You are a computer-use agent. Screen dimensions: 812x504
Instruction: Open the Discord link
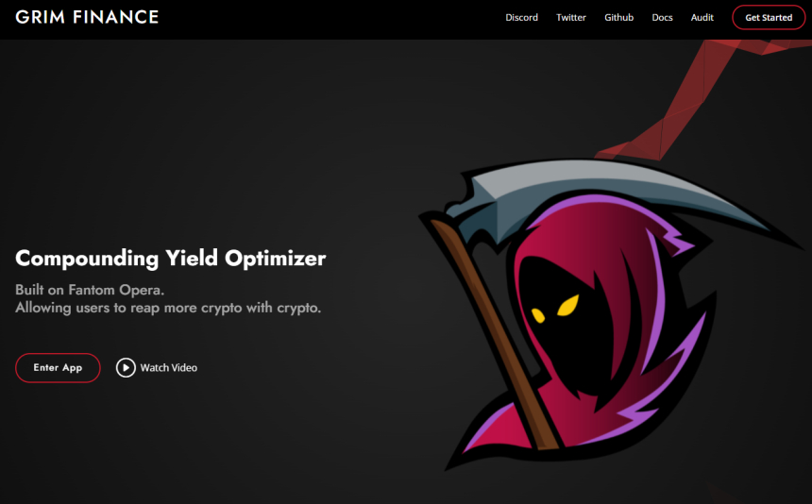[521, 18]
